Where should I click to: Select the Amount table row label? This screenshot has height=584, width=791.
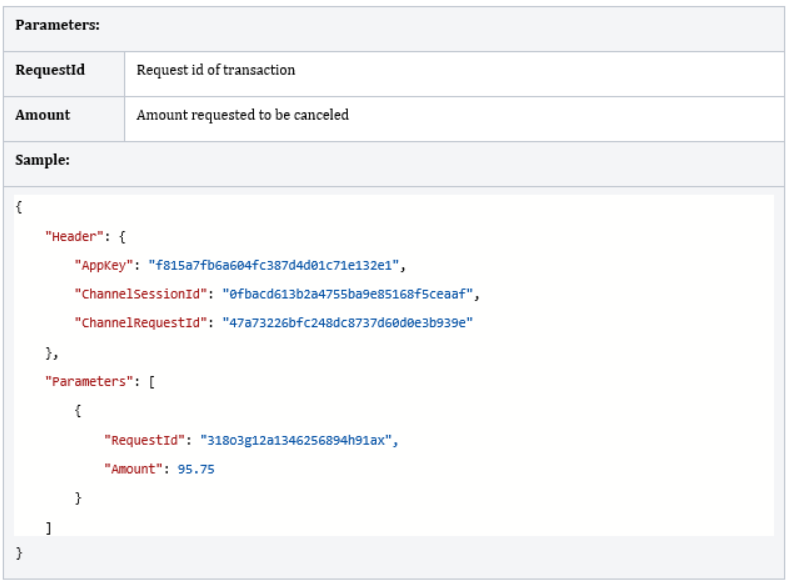(x=43, y=115)
